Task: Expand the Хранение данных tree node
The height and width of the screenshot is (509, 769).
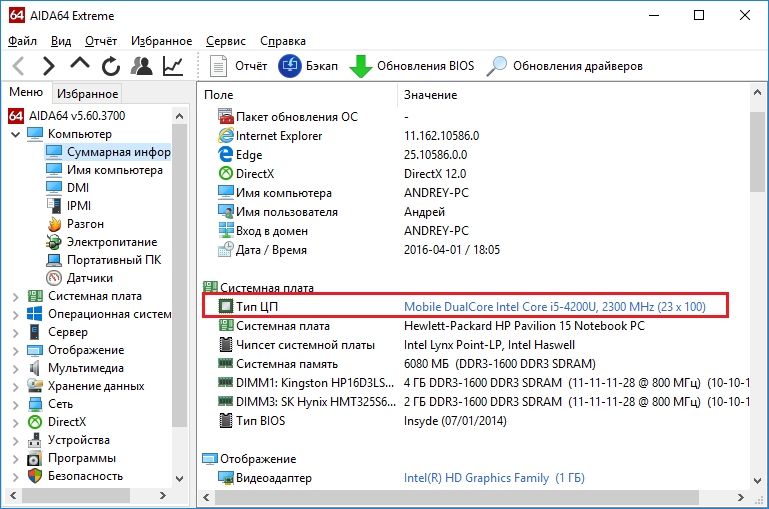Action: (15, 386)
